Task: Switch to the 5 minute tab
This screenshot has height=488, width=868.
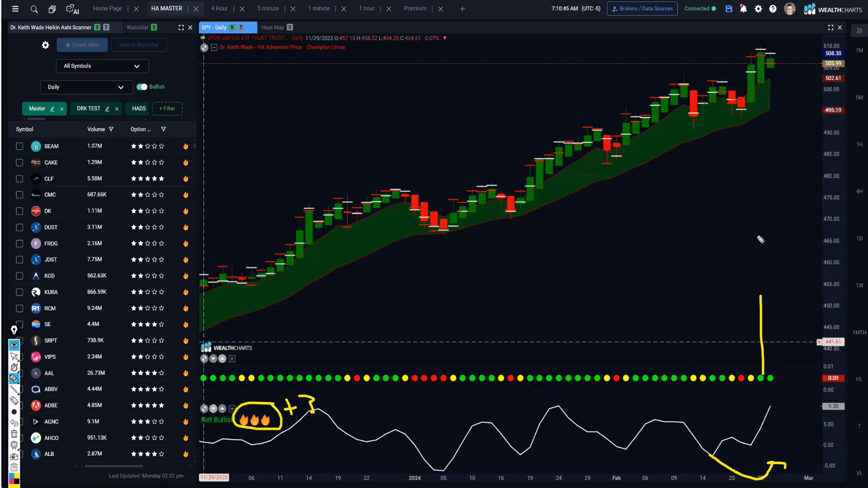Action: pyautogui.click(x=268, y=9)
